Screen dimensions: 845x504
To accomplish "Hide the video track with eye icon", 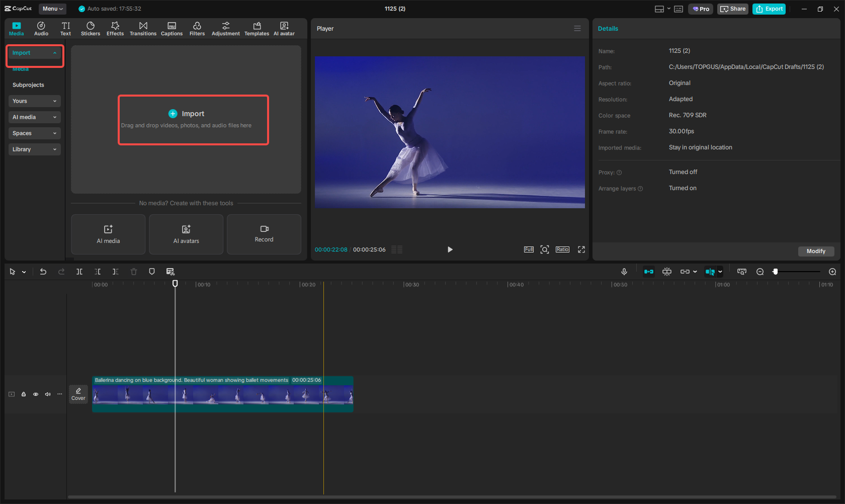I will [x=35, y=394].
